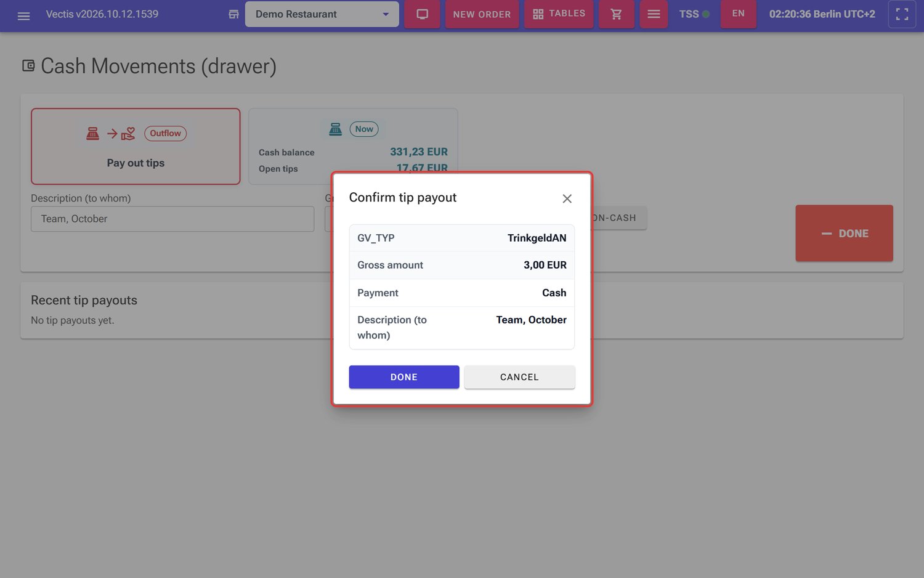Click the Cash payment value

(554, 293)
